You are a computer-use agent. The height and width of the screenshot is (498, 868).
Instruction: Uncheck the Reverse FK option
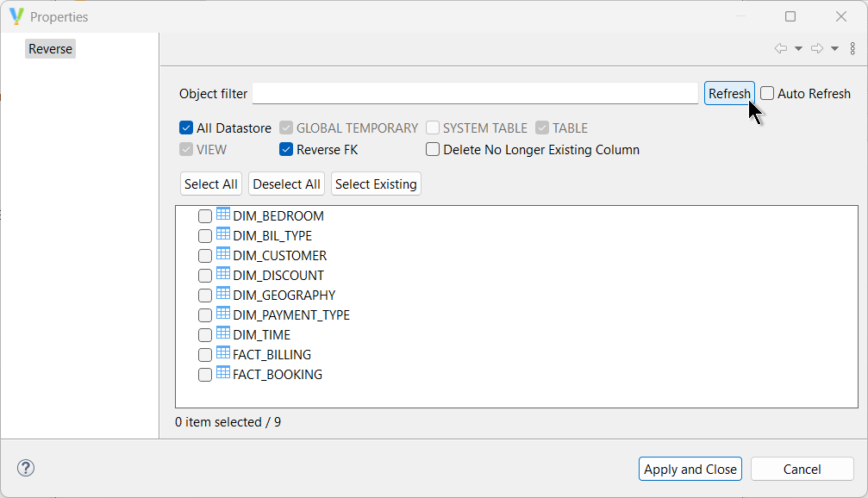tap(286, 150)
